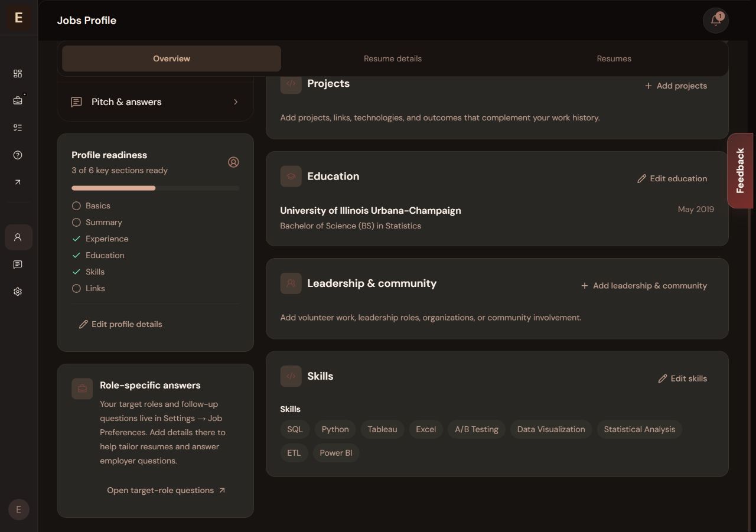Click the Python skill chip
Viewport: 756px width, 532px height.
pyautogui.click(x=335, y=429)
